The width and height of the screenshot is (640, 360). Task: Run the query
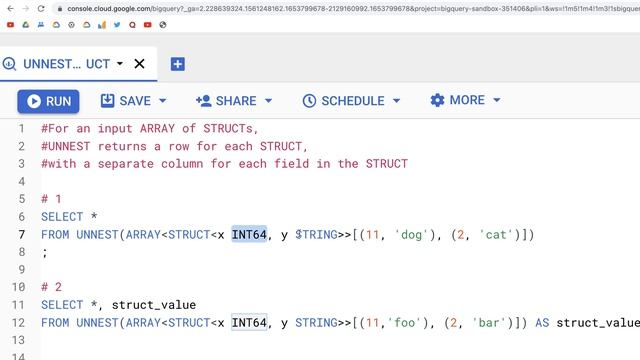point(48,101)
